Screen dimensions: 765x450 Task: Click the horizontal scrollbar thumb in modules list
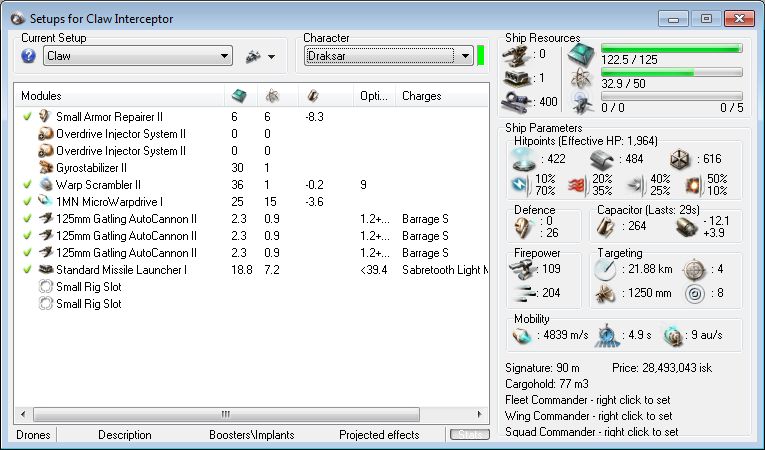226,414
